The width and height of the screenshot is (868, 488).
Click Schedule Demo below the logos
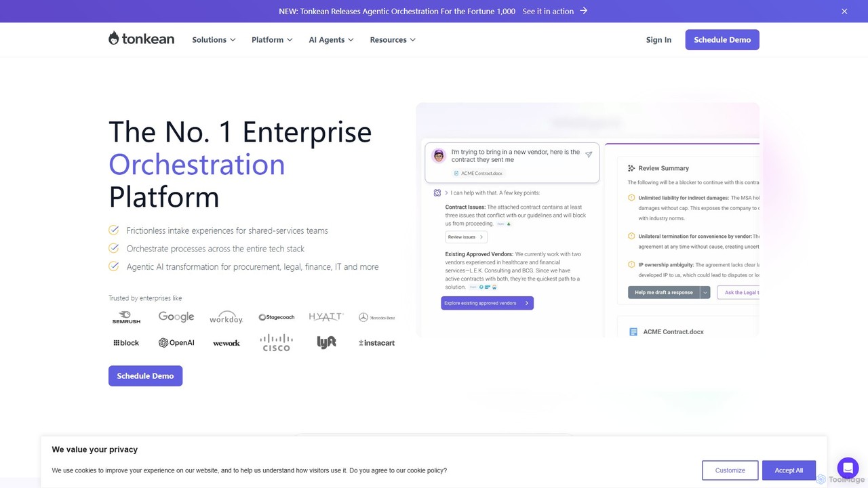pos(145,376)
